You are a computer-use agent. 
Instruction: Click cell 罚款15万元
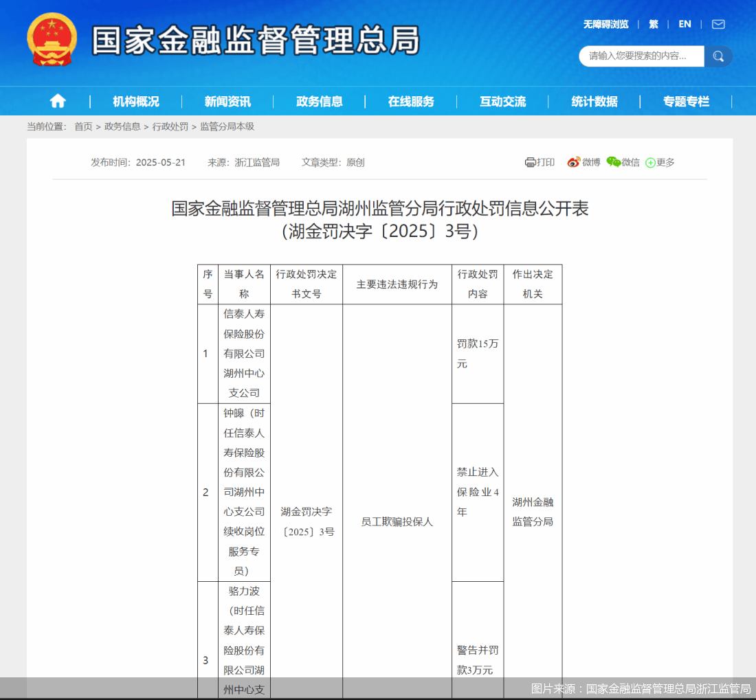pyautogui.click(x=478, y=354)
